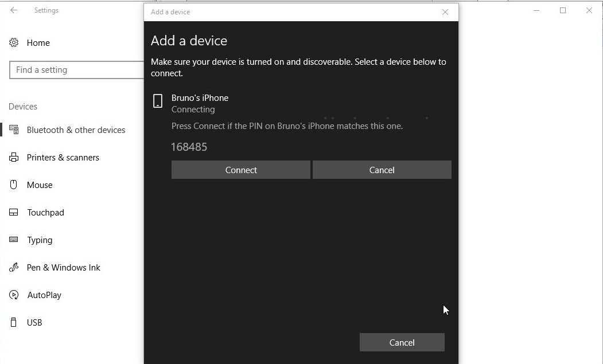
Task: Click the Find a setting search box
Action: point(76,70)
